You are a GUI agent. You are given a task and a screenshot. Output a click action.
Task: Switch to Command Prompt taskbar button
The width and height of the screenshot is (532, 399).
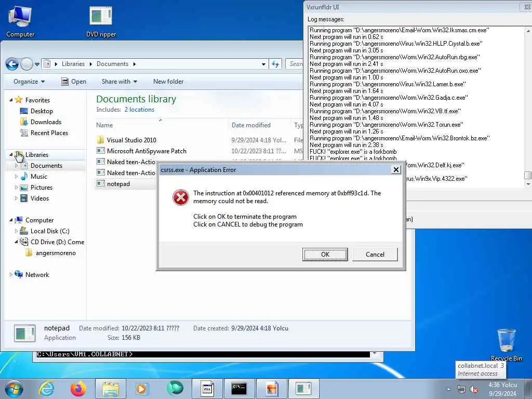[239, 389]
